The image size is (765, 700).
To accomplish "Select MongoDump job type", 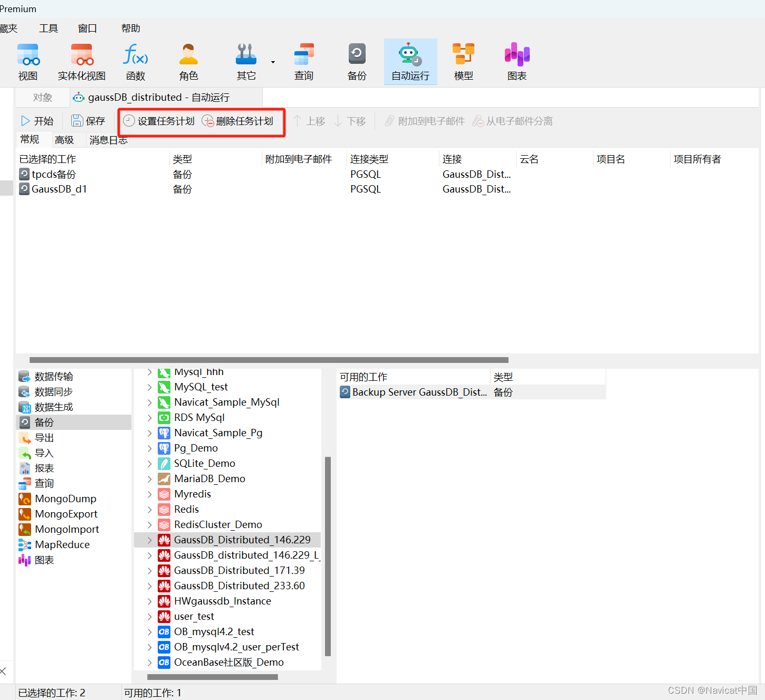I will click(74, 499).
